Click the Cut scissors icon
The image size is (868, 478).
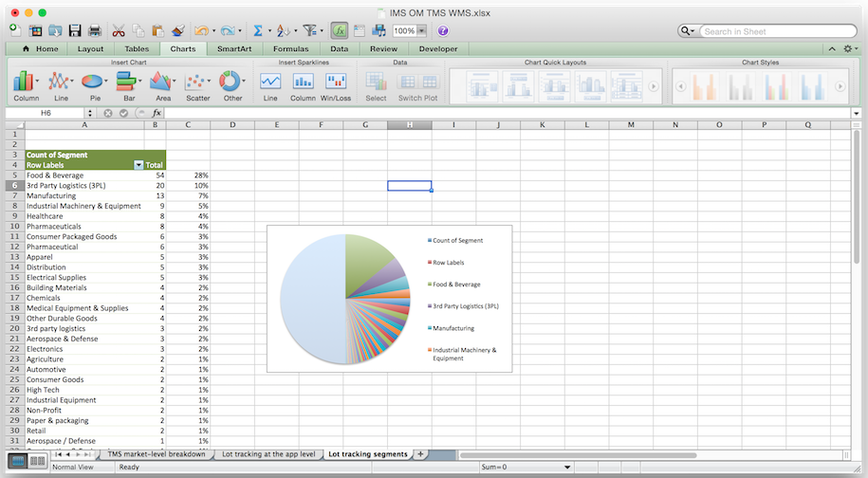pyautogui.click(x=119, y=31)
